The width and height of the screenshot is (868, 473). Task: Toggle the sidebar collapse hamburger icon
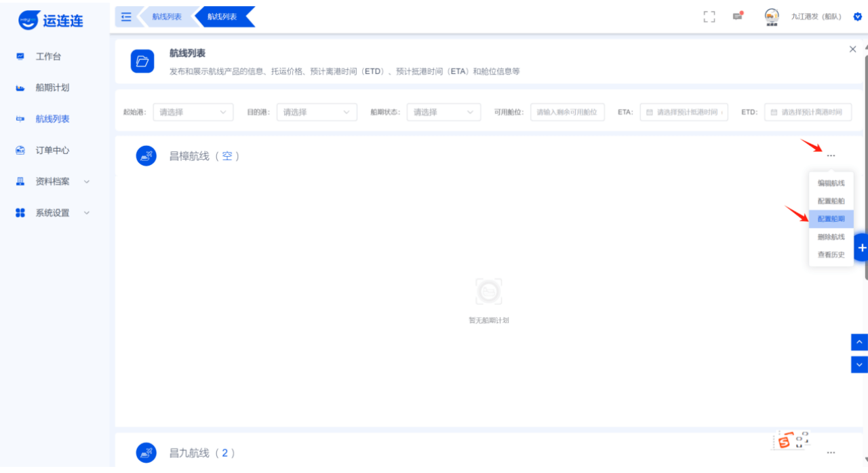pyautogui.click(x=126, y=17)
